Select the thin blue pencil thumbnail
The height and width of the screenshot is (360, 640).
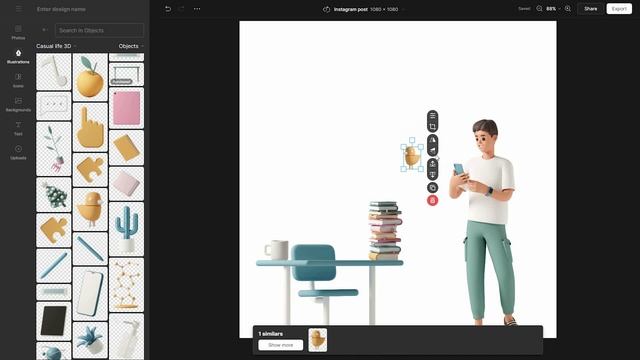90,249
